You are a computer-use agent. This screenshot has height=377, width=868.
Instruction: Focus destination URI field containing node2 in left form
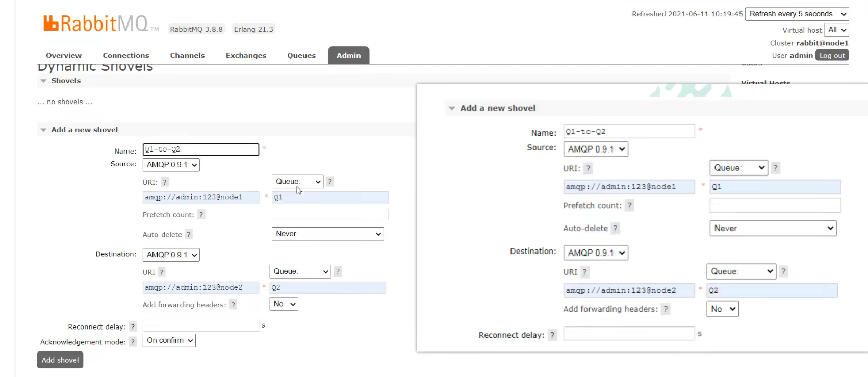pyautogui.click(x=201, y=288)
